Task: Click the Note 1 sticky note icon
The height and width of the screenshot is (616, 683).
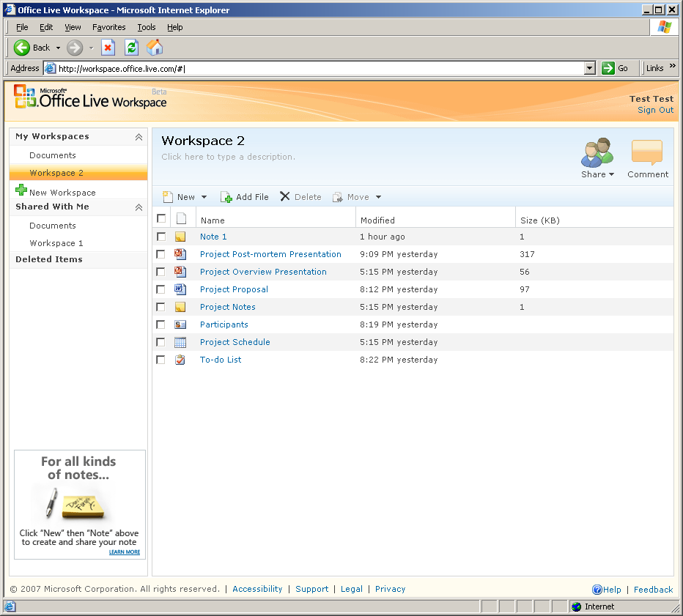Action: coord(180,237)
